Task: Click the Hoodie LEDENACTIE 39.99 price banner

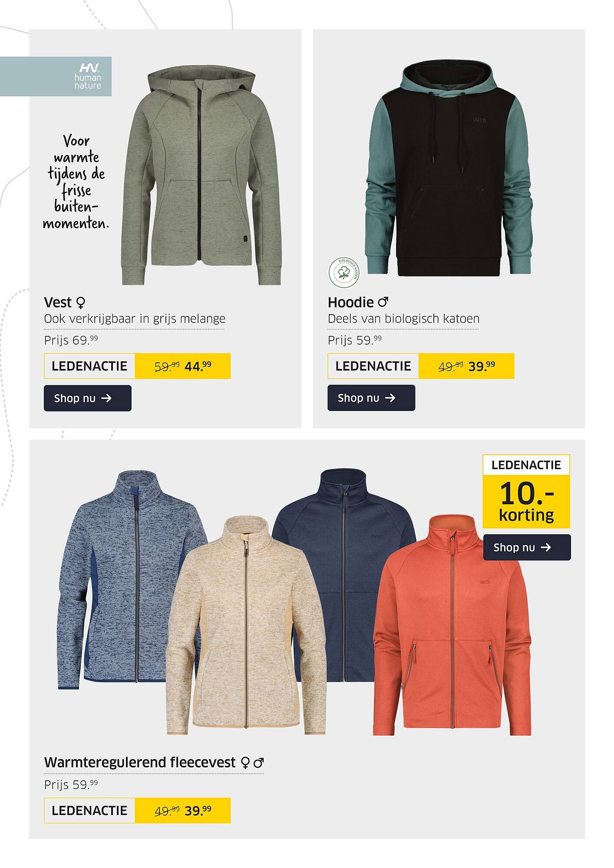Action: (421, 366)
